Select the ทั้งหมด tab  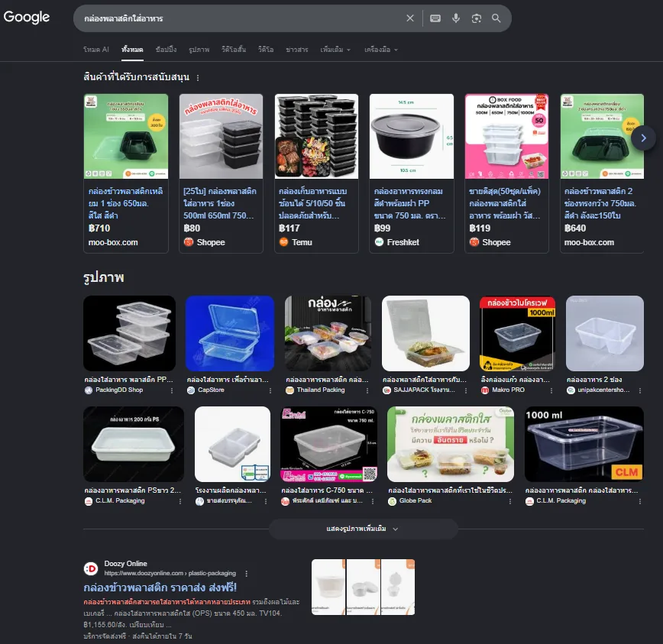132,50
